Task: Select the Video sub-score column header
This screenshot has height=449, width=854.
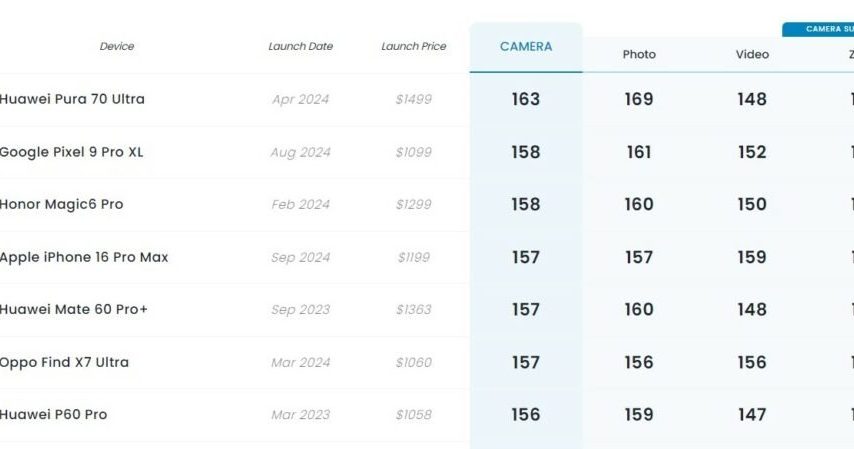Action: point(752,54)
